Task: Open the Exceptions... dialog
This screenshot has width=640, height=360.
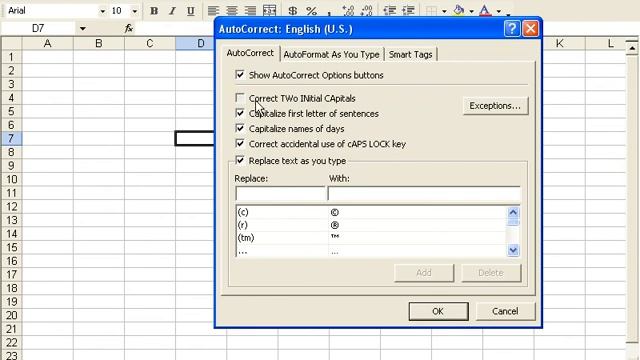Action: (495, 106)
